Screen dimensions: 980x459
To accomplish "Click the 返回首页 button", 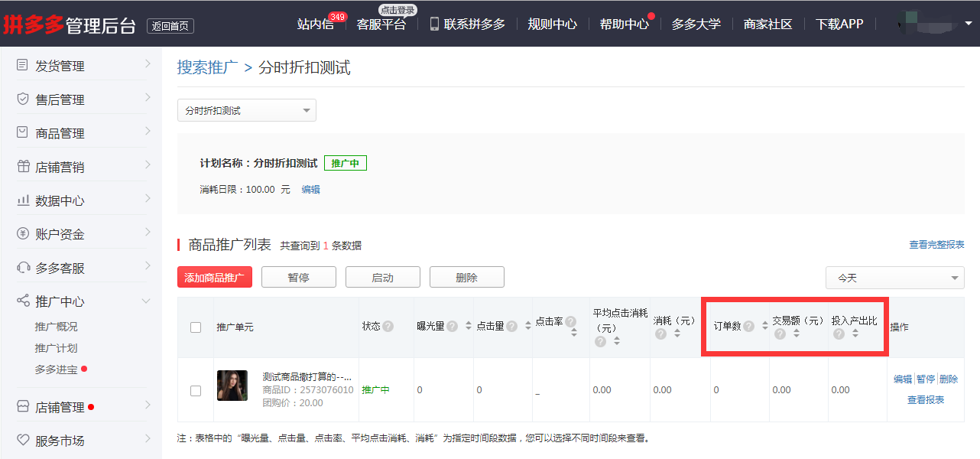I will tap(170, 26).
